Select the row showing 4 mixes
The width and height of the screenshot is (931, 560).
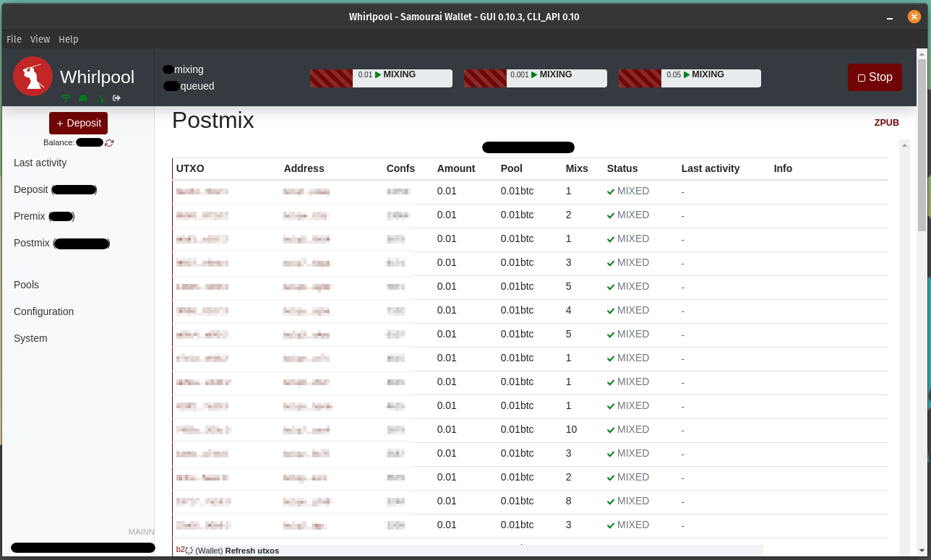point(531,311)
